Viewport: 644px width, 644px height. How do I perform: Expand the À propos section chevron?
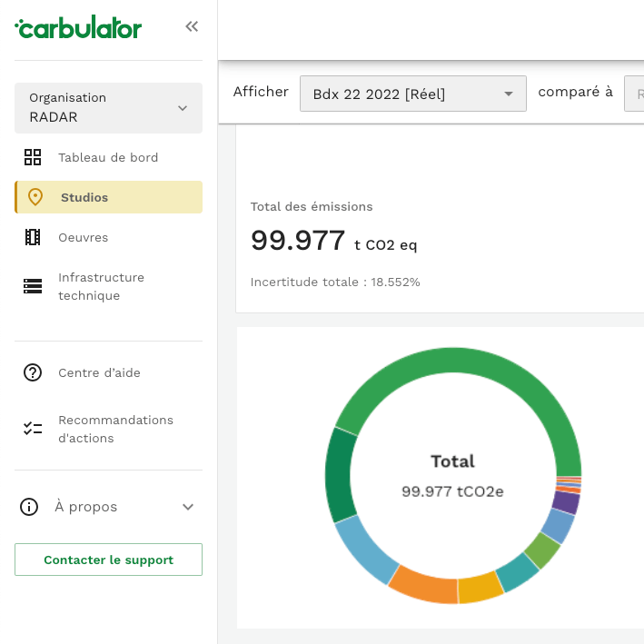(x=188, y=507)
